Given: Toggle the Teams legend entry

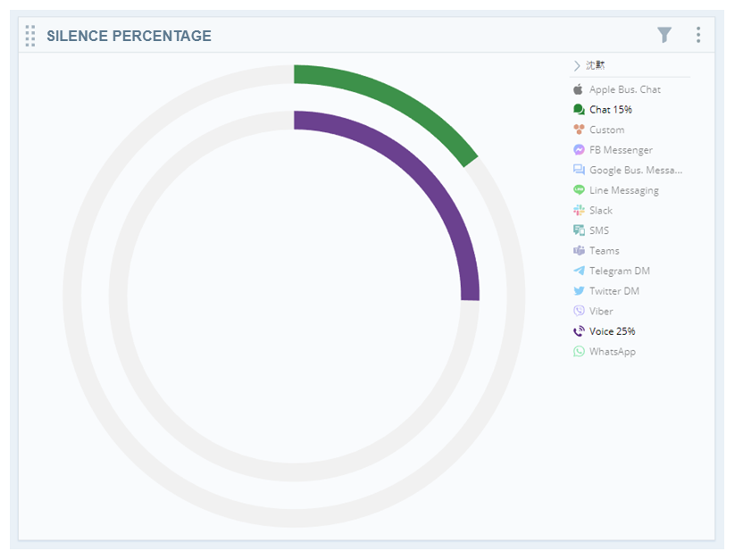Looking at the screenshot, I should pyautogui.click(x=596, y=251).
